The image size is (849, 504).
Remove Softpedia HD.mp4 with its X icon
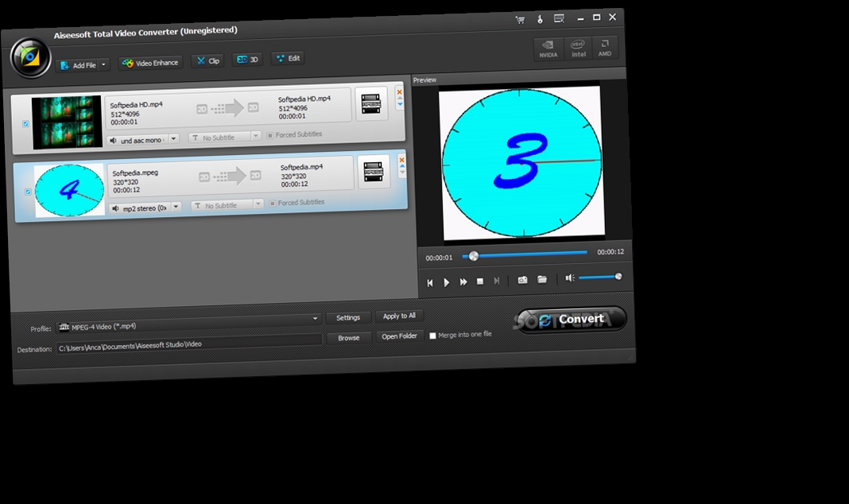tap(400, 92)
